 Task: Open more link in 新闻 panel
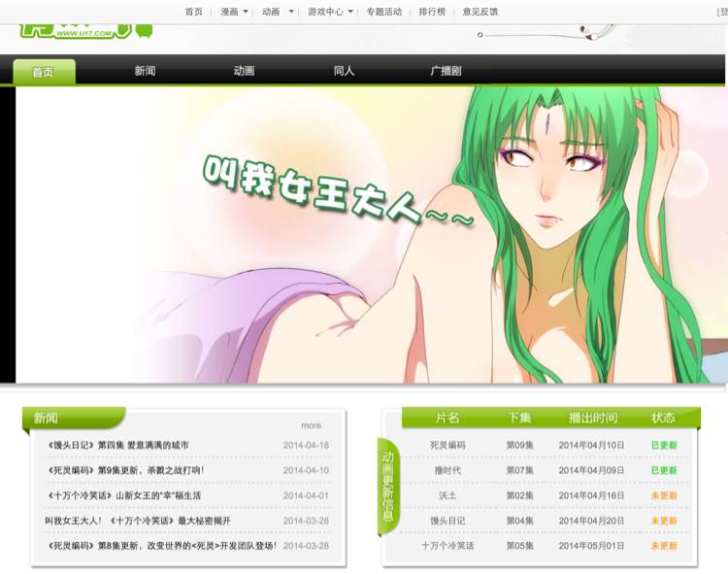tap(311, 425)
